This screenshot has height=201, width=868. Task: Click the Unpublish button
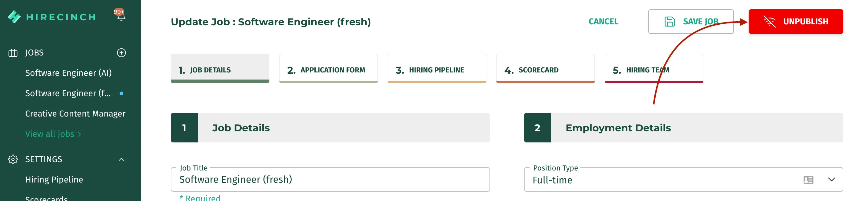pyautogui.click(x=796, y=22)
